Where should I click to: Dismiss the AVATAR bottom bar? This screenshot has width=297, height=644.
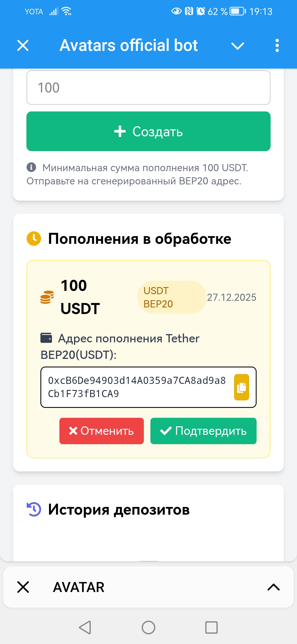23,587
